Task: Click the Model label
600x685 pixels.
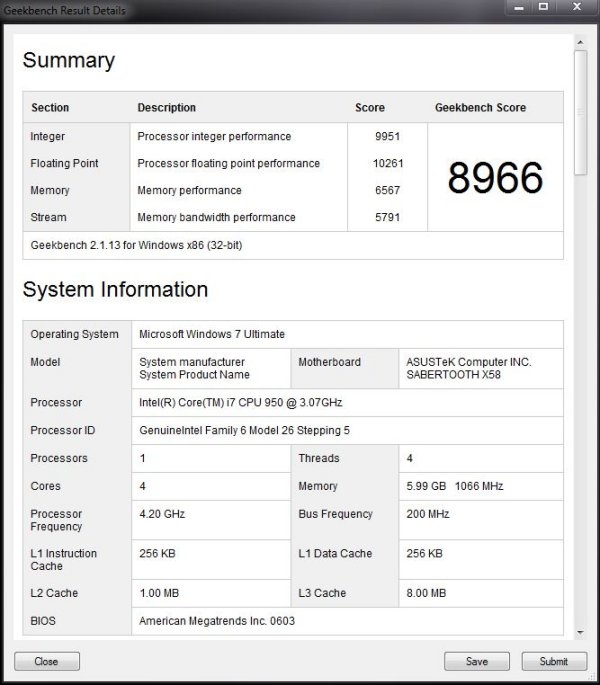Action: (45, 362)
